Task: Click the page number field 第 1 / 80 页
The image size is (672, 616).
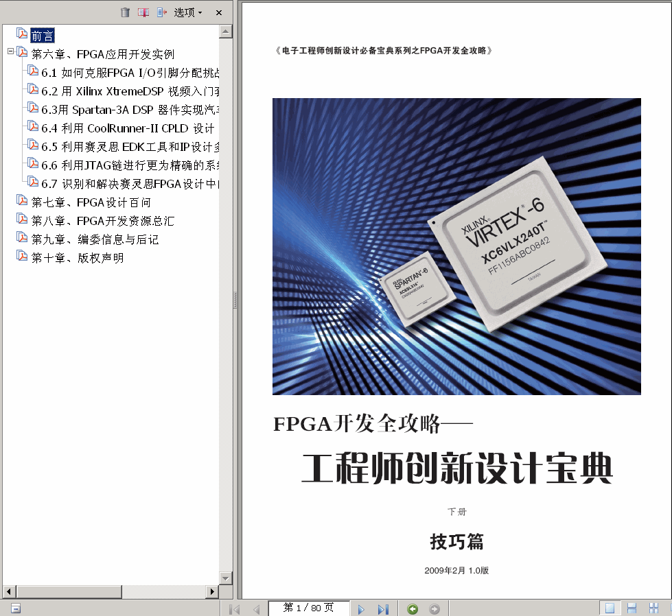Action: [x=309, y=608]
